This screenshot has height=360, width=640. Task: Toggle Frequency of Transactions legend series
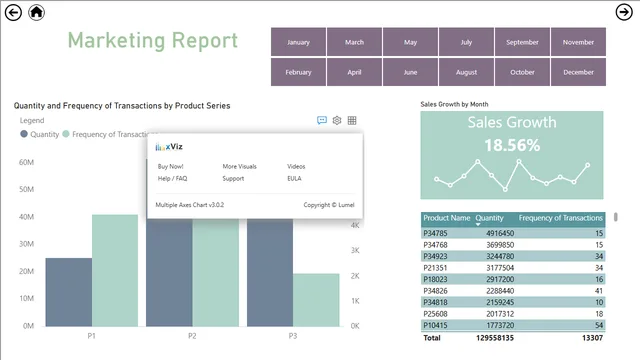tap(109, 134)
